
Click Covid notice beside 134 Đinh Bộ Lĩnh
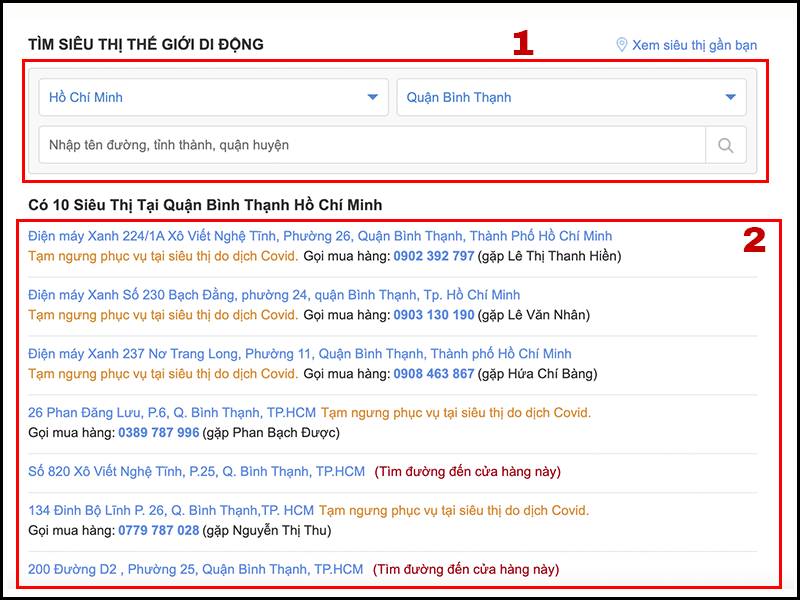454,510
